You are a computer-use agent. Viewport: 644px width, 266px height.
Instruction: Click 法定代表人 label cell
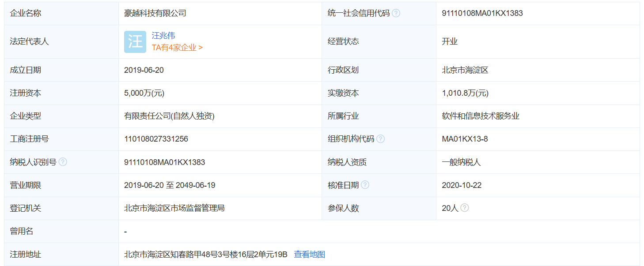[x=61, y=41]
